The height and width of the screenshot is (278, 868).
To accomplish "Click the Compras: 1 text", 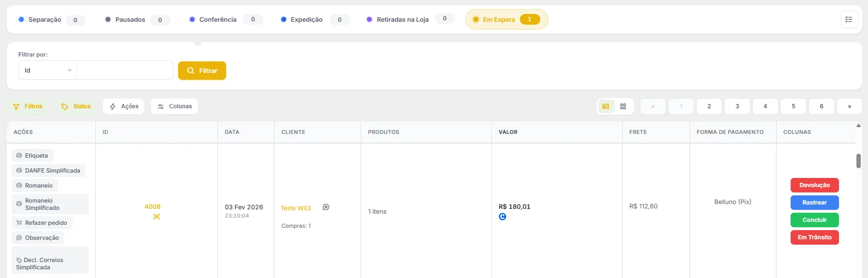I will coord(296,226).
